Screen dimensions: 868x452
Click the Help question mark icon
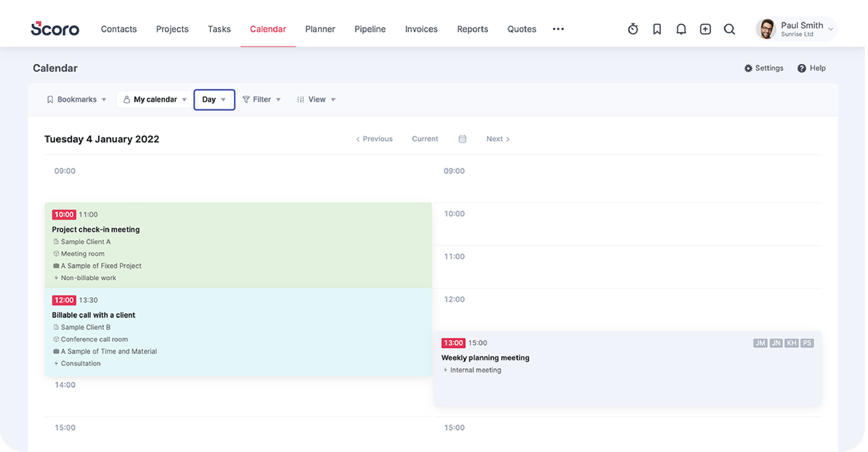(x=801, y=68)
